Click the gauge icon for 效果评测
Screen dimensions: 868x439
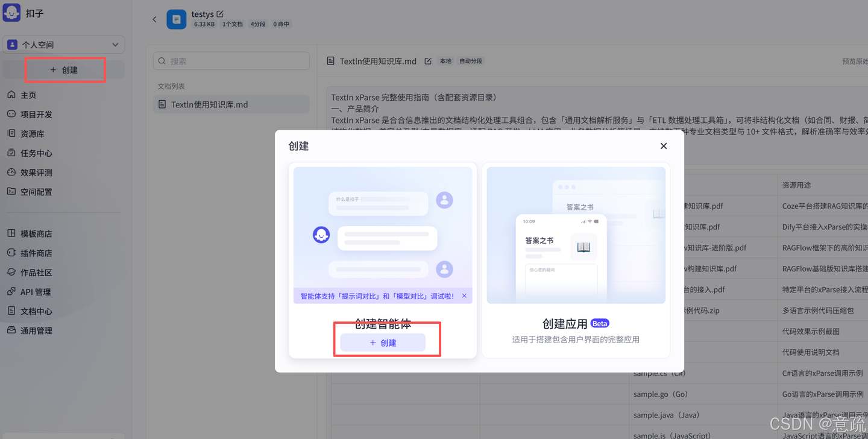tap(11, 172)
